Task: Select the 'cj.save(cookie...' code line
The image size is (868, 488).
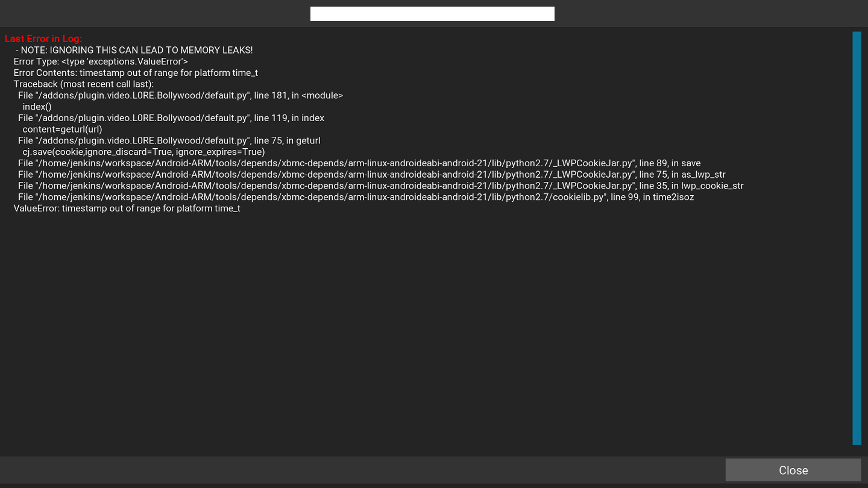Action: (144, 152)
